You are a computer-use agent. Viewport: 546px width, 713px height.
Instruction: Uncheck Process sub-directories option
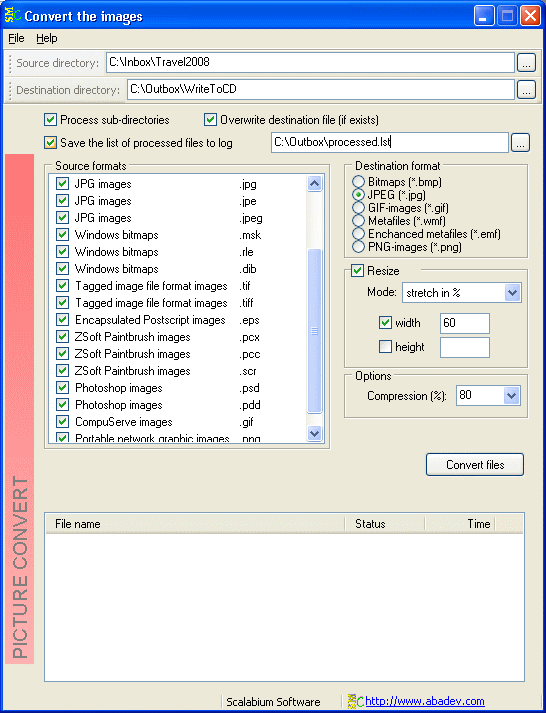50,120
